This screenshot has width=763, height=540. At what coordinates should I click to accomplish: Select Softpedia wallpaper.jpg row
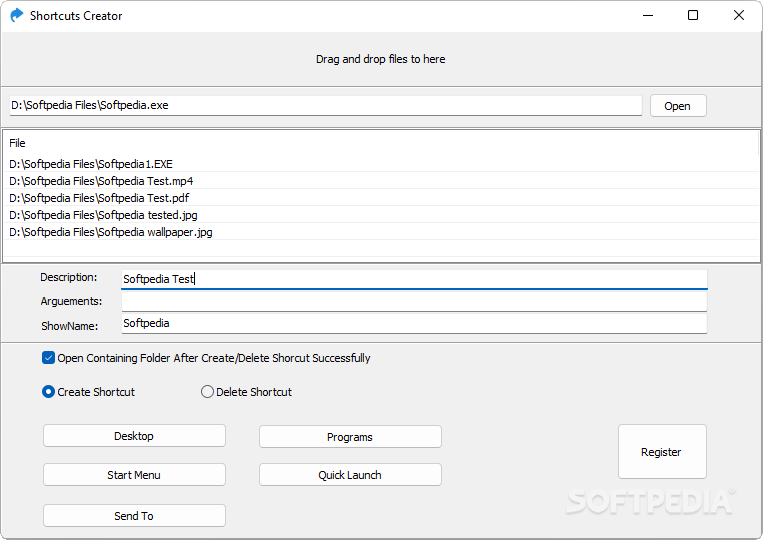(381, 232)
